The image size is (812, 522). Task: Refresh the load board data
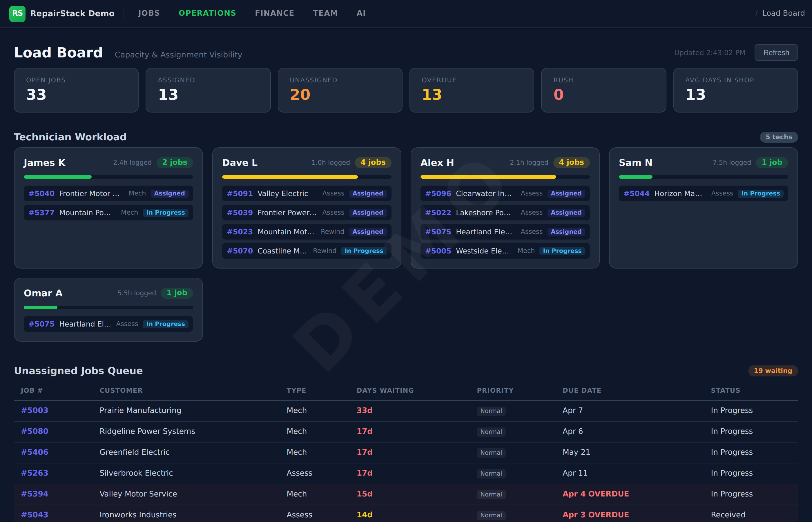(776, 52)
